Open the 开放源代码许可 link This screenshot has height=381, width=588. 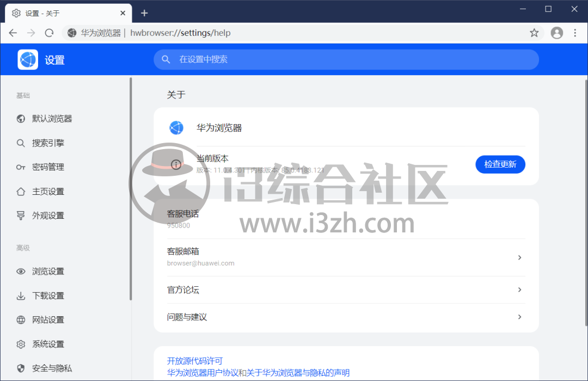194,361
